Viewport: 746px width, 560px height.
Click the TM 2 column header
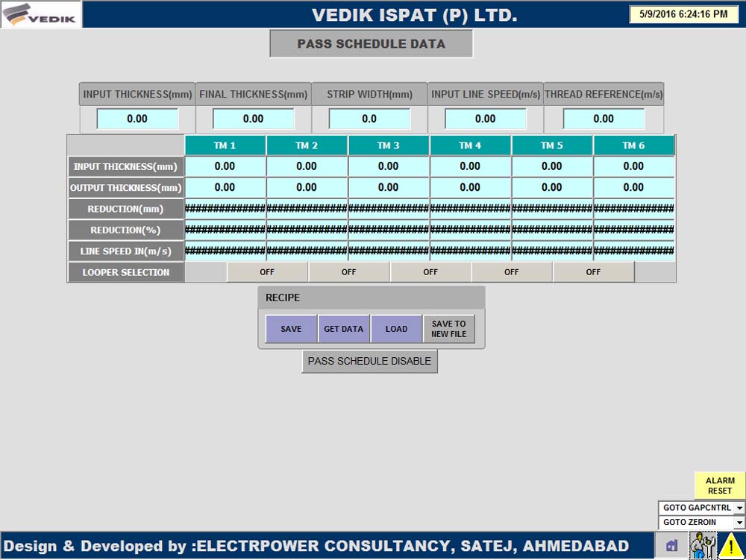[307, 145]
